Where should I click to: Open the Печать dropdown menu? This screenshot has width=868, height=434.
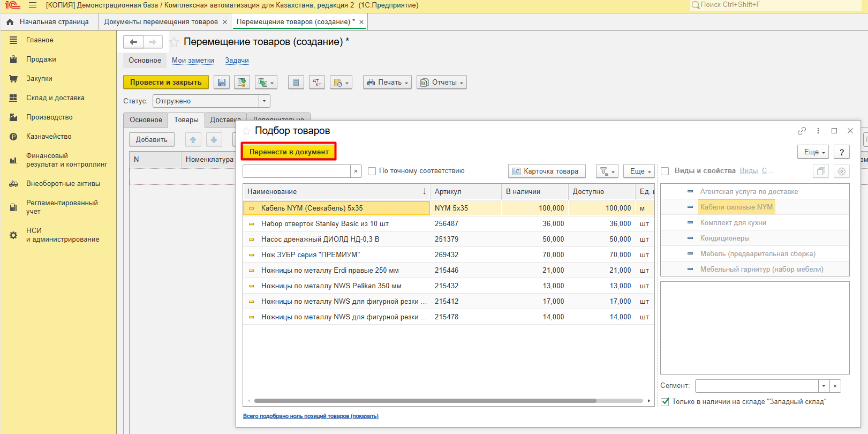tap(387, 83)
